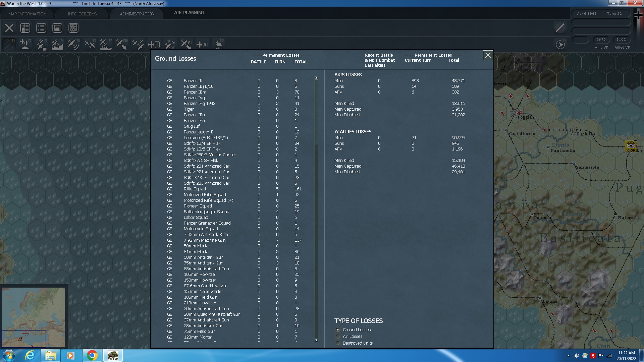Screen dimensions: 644x362
Task: Select the Air Losses radio button
Action: [337, 337]
